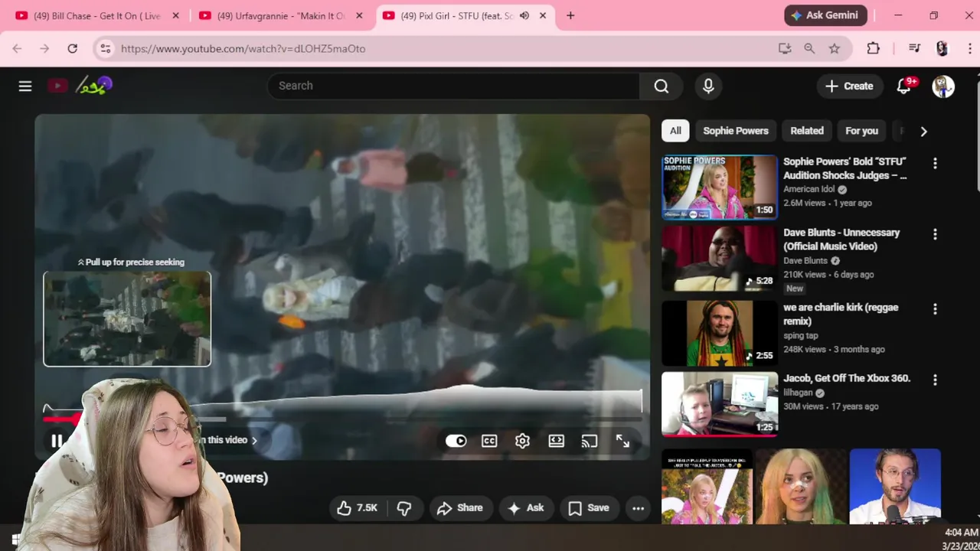Viewport: 980px width, 551px height.
Task: Open the Sophie Powers STFU audition thumbnail
Action: coord(720,187)
